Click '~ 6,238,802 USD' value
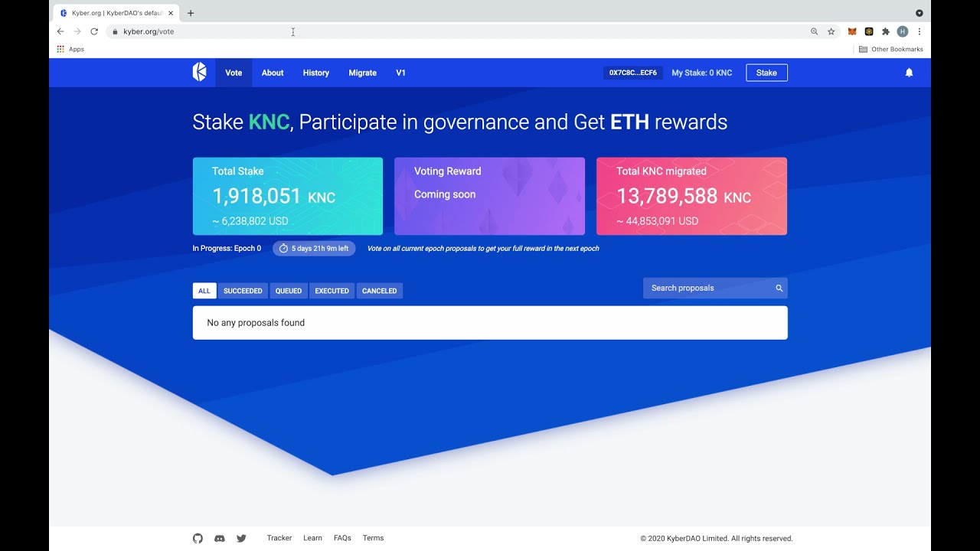The height and width of the screenshot is (551, 980). 250,221
